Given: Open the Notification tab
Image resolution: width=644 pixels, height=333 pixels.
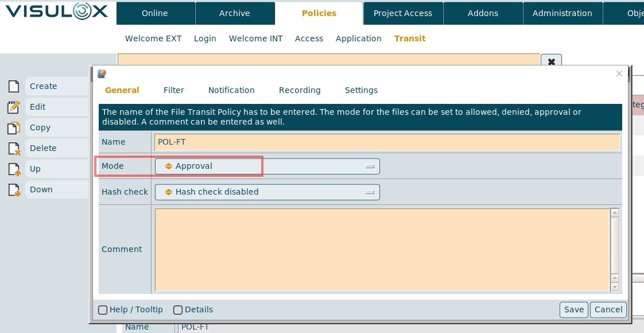Looking at the screenshot, I should pyautogui.click(x=231, y=90).
